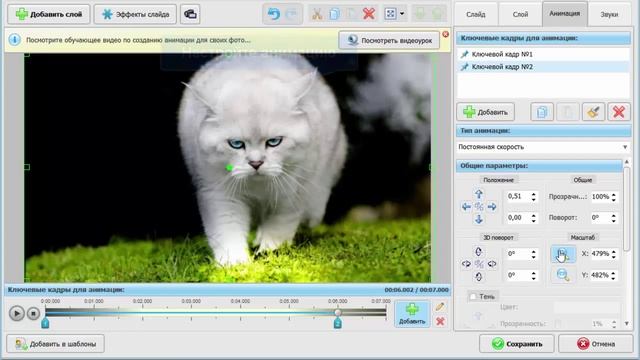Click the Посмотреть видеоурок button
This screenshot has width=640, height=360.
pyautogui.click(x=389, y=40)
